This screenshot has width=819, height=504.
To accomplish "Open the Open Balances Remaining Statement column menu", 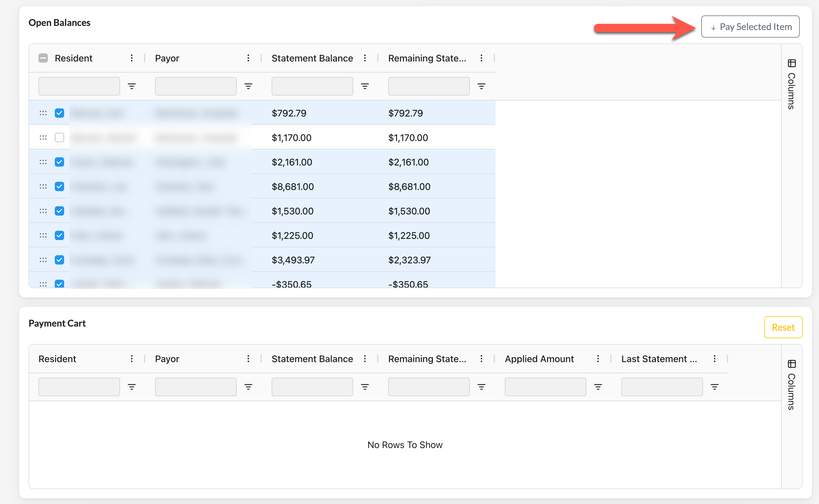I will pos(481,58).
